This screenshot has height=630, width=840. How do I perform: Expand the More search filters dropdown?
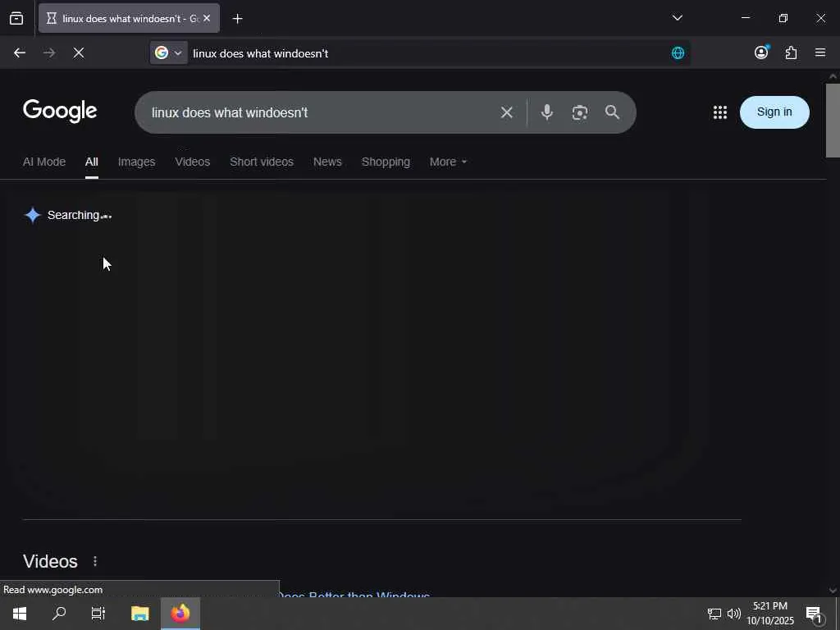448,162
